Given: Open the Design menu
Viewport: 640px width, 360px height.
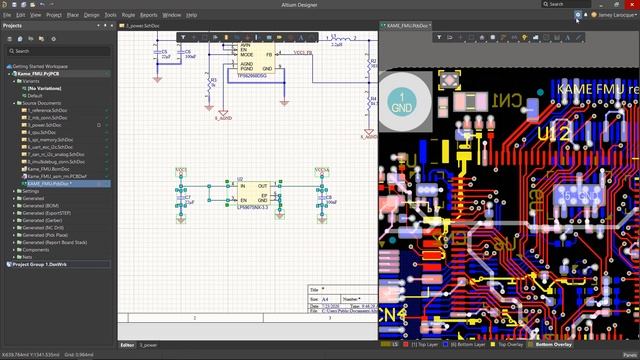Looking at the screenshot, I should (x=91, y=15).
